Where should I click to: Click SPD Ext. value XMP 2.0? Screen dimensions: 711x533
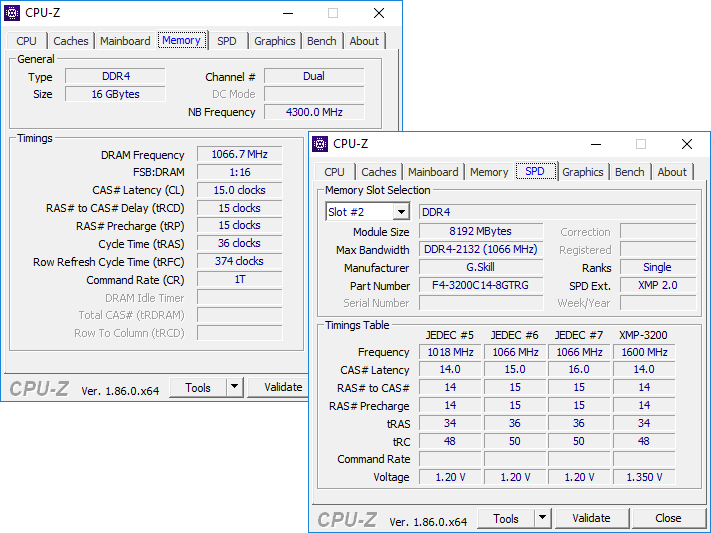pos(657,285)
